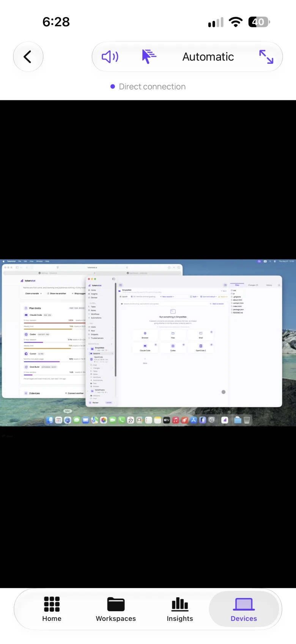The height and width of the screenshot is (644, 296).
Task: Open the Automatic quality dropdown
Action: click(x=208, y=57)
